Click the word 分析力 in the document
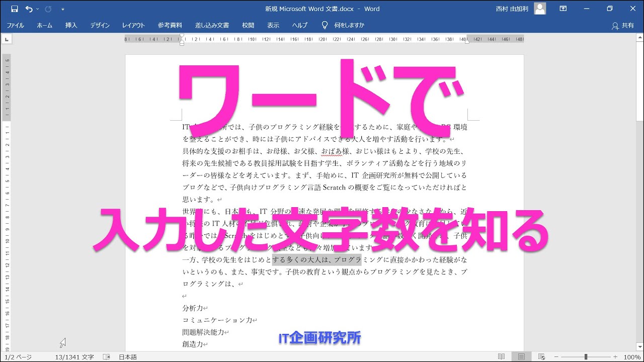The image size is (644, 362). (193, 308)
